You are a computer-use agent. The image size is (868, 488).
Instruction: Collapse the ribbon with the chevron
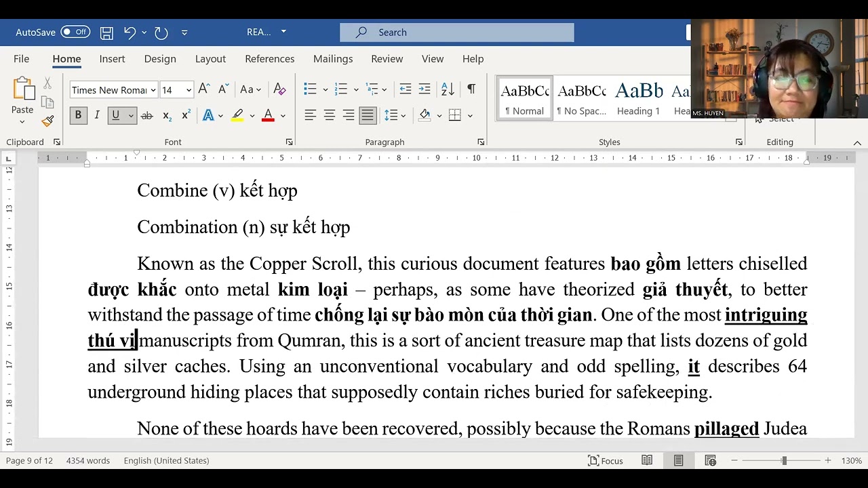pyautogui.click(x=857, y=142)
